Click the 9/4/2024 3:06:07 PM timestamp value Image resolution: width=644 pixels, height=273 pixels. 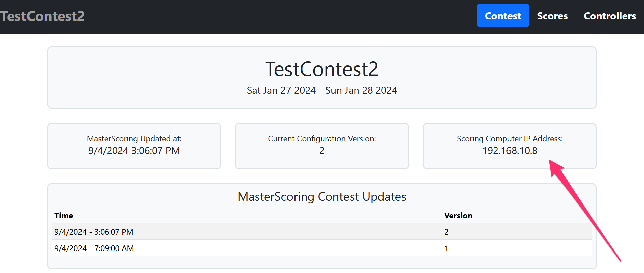[134, 151]
